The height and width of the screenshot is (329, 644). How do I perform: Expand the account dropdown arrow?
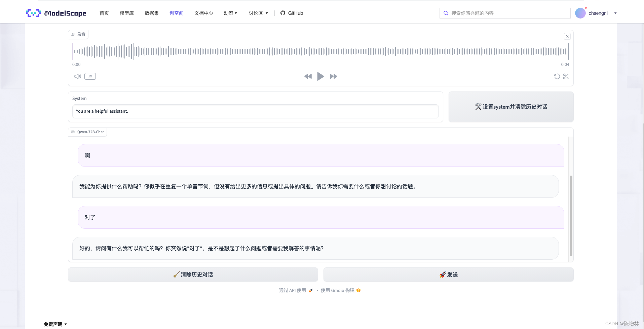pyautogui.click(x=615, y=13)
